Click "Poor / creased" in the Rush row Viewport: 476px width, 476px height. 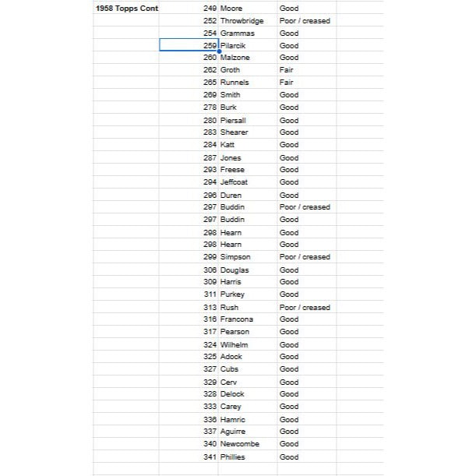pyautogui.click(x=305, y=308)
